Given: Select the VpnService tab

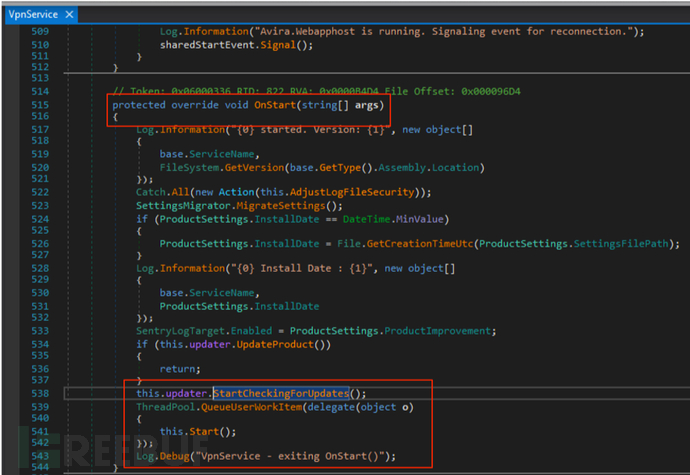Looking at the screenshot, I should pyautogui.click(x=33, y=15).
